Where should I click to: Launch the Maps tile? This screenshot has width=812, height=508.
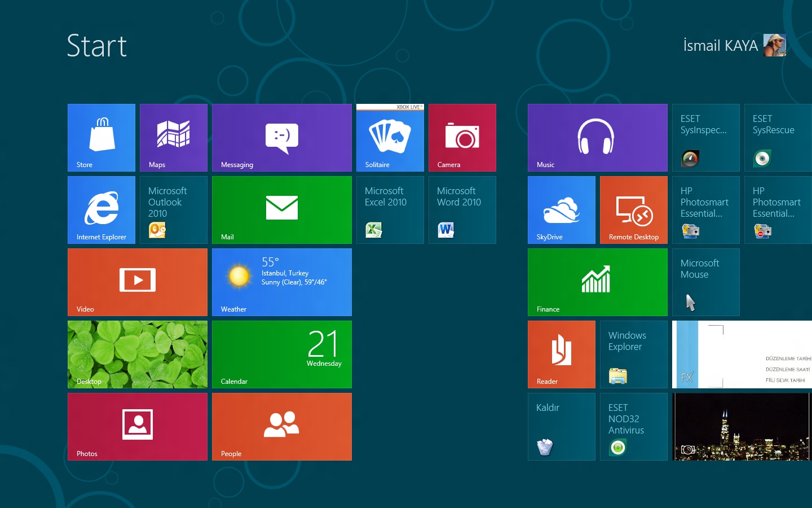174,138
